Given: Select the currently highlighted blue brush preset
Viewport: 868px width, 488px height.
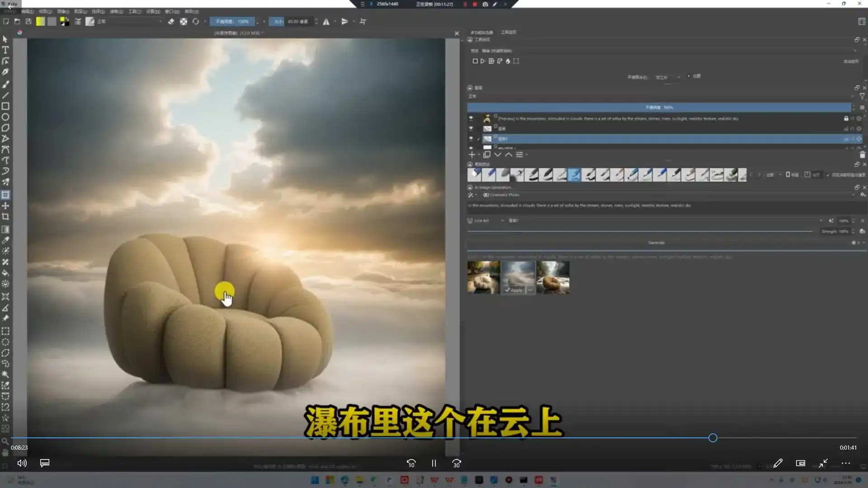Looking at the screenshot, I should [575, 175].
